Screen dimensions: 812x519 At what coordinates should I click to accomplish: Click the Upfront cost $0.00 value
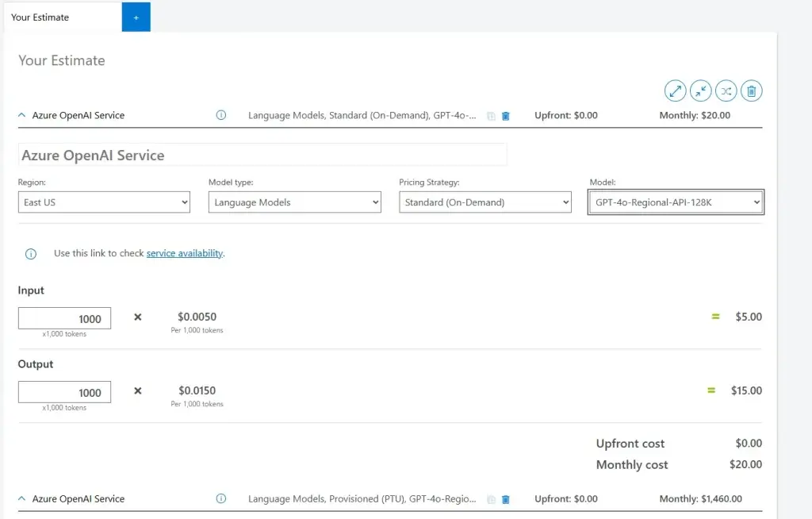pos(749,444)
